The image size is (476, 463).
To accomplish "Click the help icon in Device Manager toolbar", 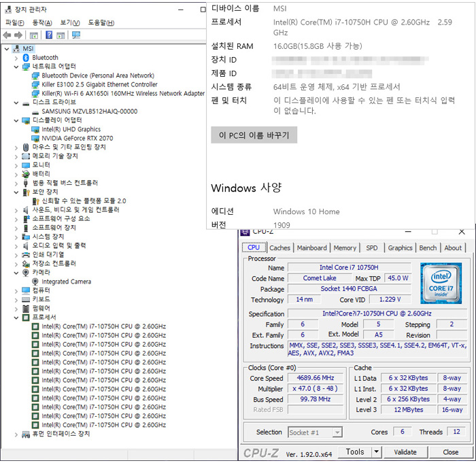I will tap(48, 35).
